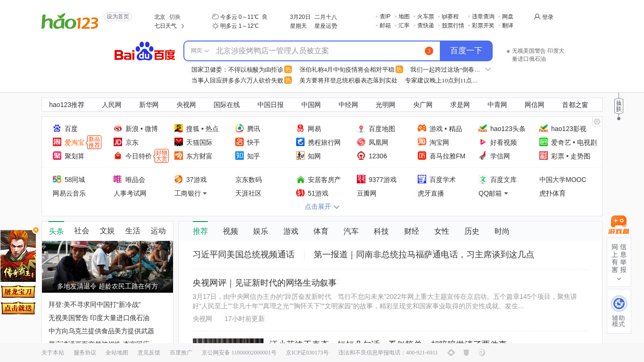Enable 辅助模式 accessibility mode
The height and width of the screenshot is (362, 644).
[619, 311]
